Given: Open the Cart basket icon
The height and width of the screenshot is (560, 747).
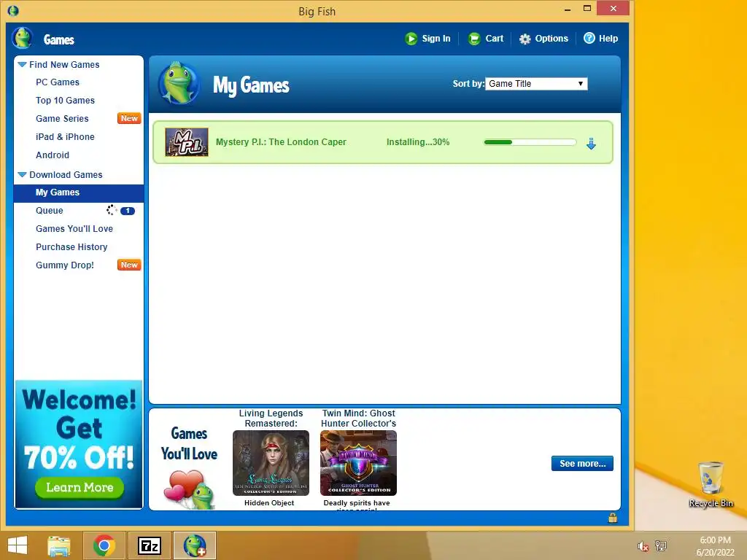Looking at the screenshot, I should pyautogui.click(x=474, y=39).
